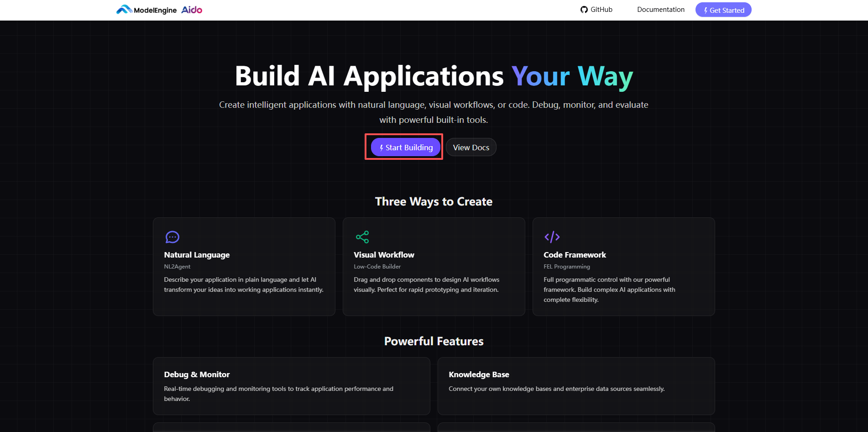Click the Knowledge Base feature heading
This screenshot has height=432, width=868.
479,374
